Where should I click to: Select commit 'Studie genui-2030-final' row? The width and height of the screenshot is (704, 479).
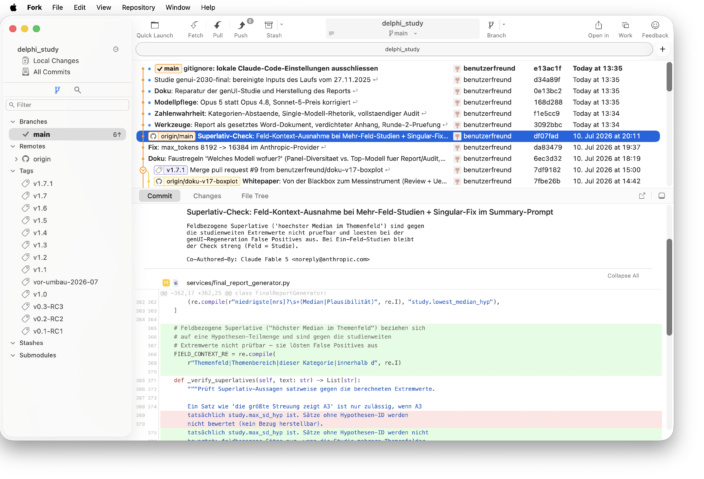click(398, 80)
